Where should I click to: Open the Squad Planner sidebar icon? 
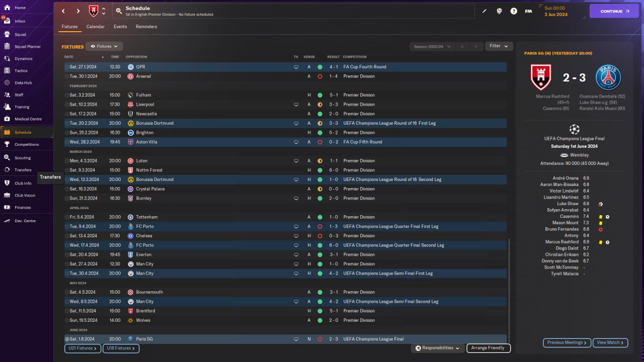pos(7,46)
